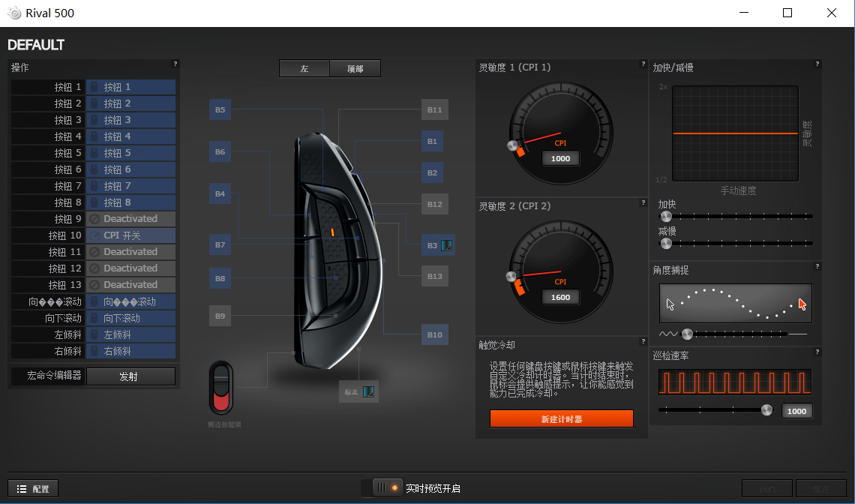Click the SteelSeries logo in title bar
855x504 pixels.
tap(14, 13)
